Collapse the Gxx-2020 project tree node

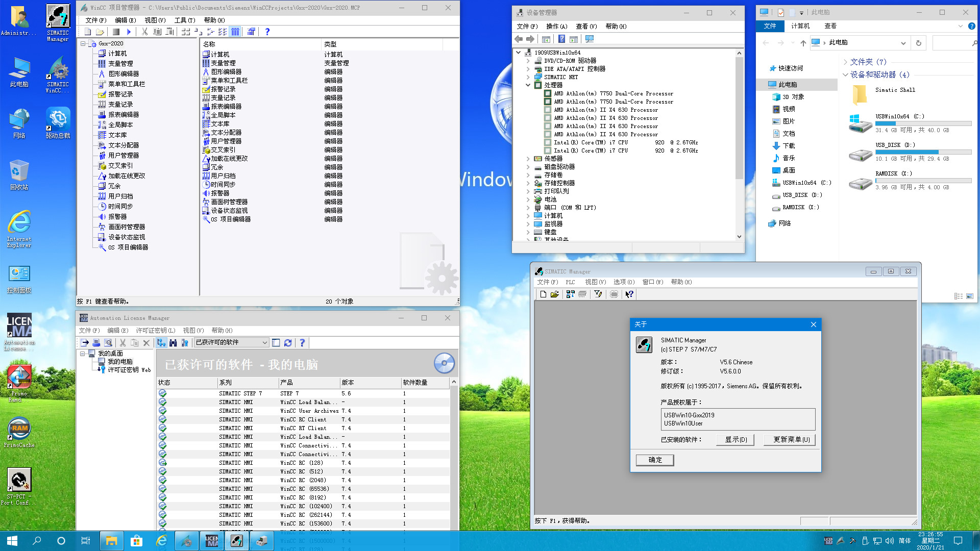[x=83, y=43]
